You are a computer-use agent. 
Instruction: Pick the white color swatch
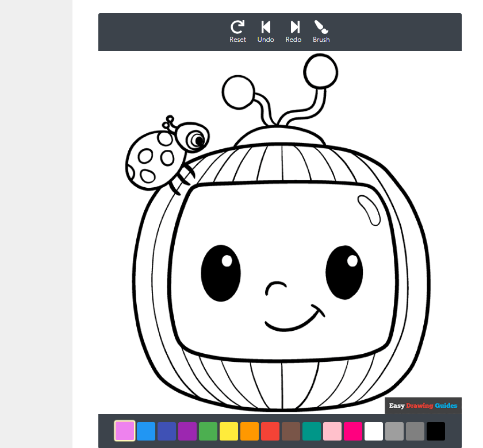click(x=374, y=431)
